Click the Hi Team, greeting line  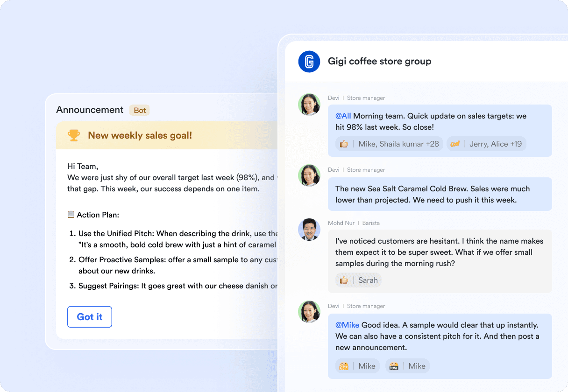tap(83, 166)
